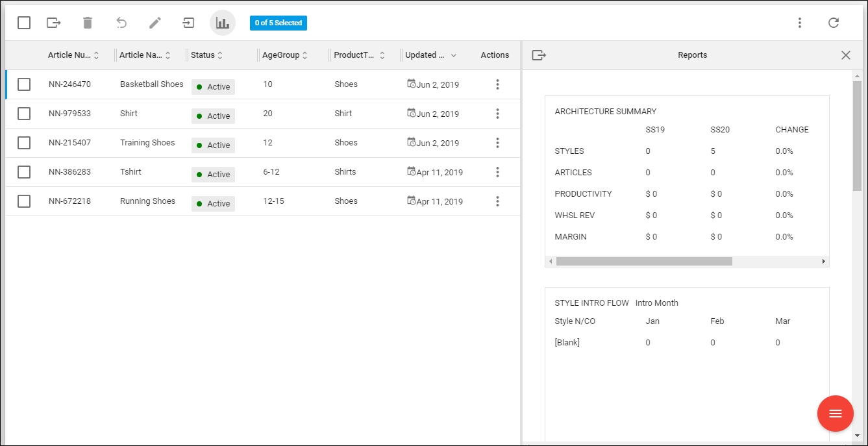Sort by the Article Number column chevrons
The image size is (868, 446).
point(97,55)
